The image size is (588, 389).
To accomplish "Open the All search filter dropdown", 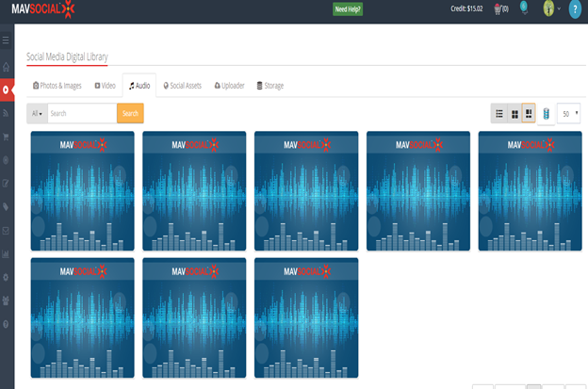I will pos(37,113).
